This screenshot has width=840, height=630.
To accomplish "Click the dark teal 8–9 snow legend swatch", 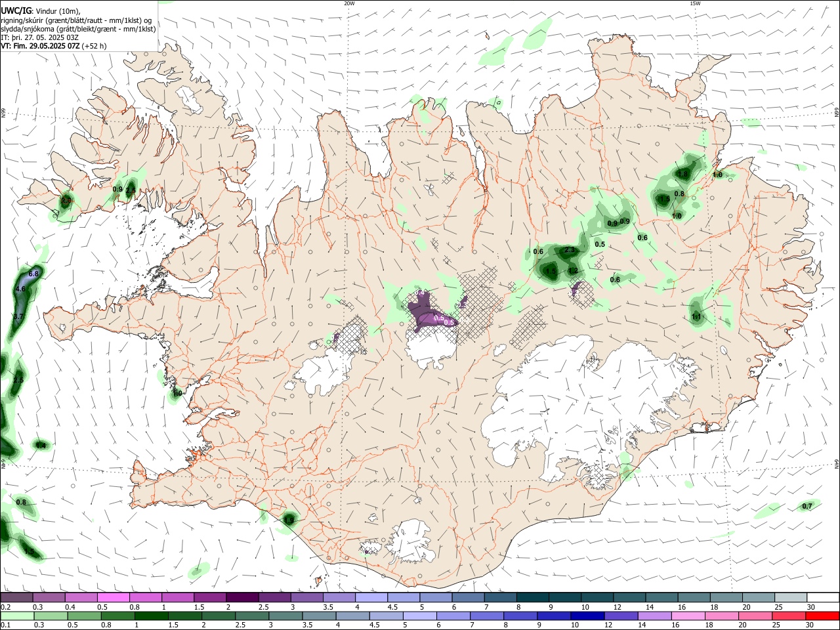I will (532, 597).
